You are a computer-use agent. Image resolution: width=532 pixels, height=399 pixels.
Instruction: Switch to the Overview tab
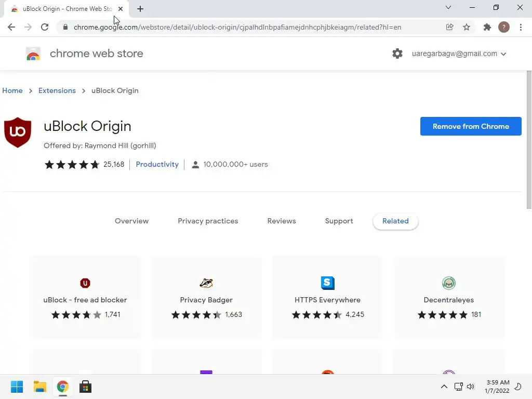tap(131, 221)
